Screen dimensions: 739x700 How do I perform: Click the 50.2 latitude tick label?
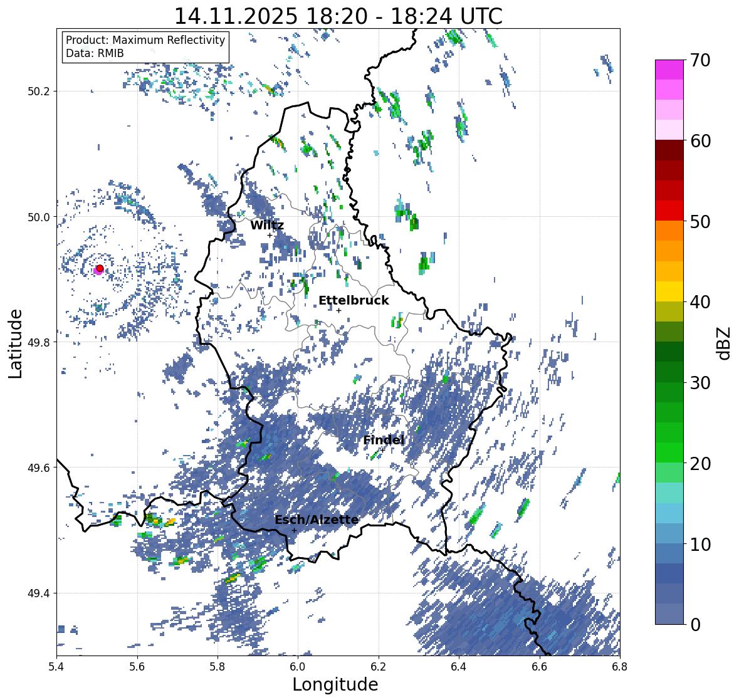point(39,91)
